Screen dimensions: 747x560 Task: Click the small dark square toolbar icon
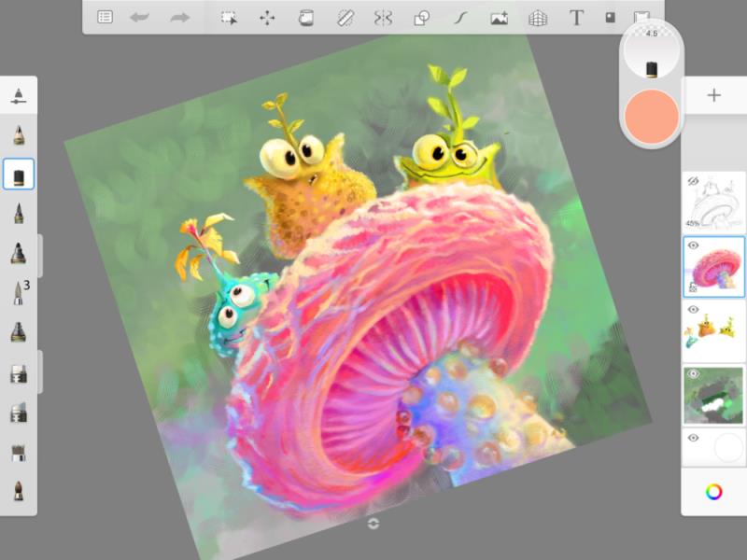[x=610, y=18]
